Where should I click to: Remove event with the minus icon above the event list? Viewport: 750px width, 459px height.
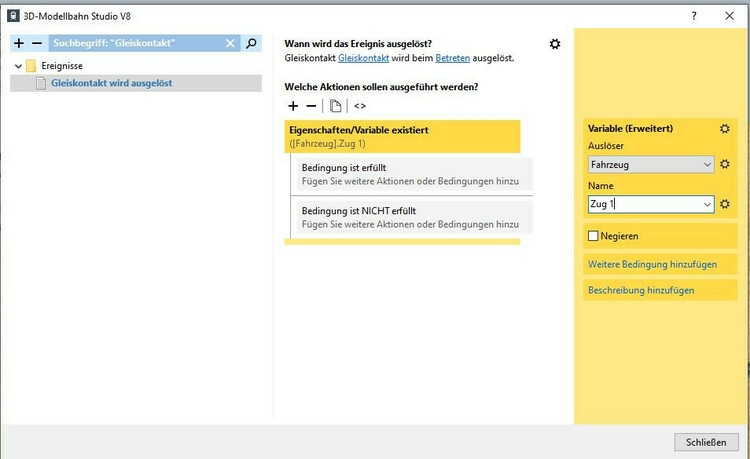tap(37, 44)
